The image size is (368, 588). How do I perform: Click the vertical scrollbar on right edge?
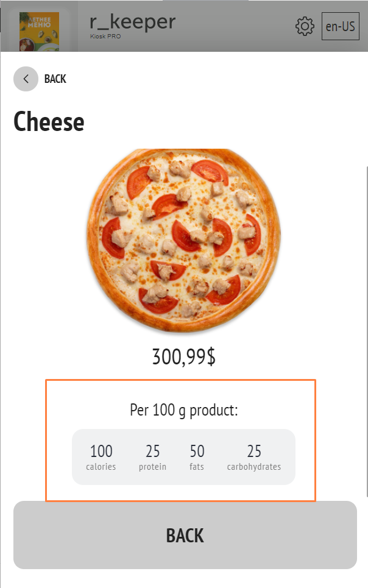point(367,332)
